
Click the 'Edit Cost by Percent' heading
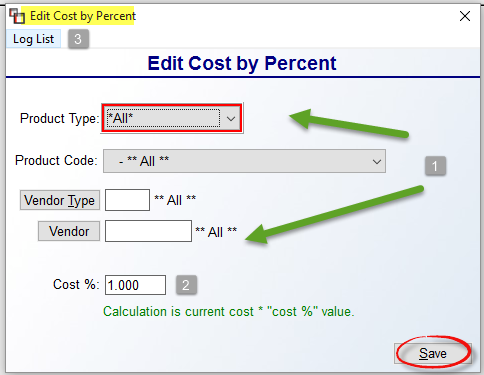point(242,63)
